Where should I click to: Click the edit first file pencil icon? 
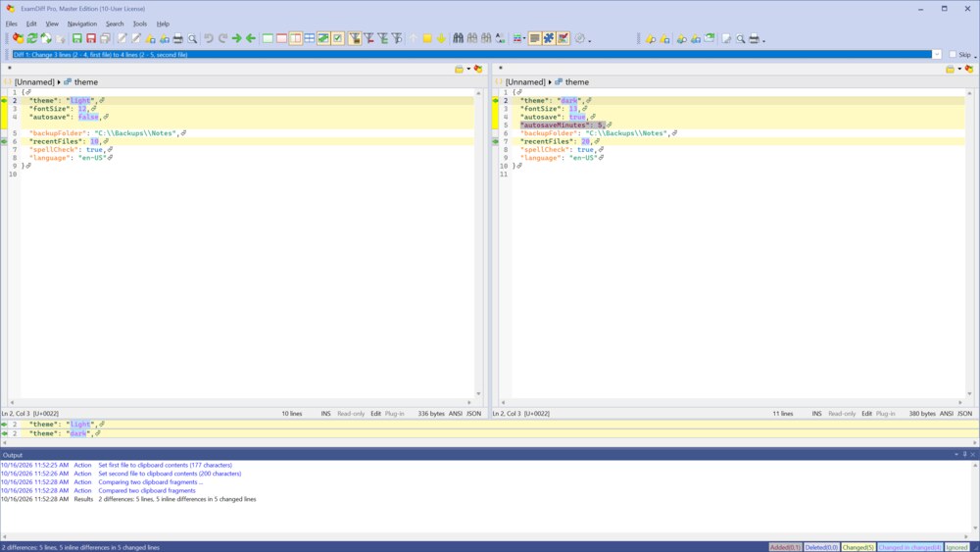click(x=122, y=39)
